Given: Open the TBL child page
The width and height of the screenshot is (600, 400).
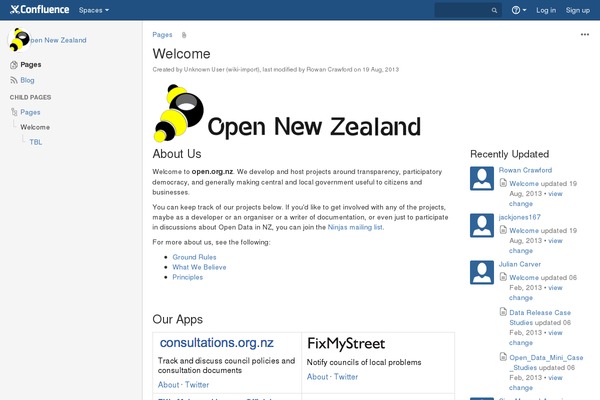Looking at the screenshot, I should [x=36, y=142].
